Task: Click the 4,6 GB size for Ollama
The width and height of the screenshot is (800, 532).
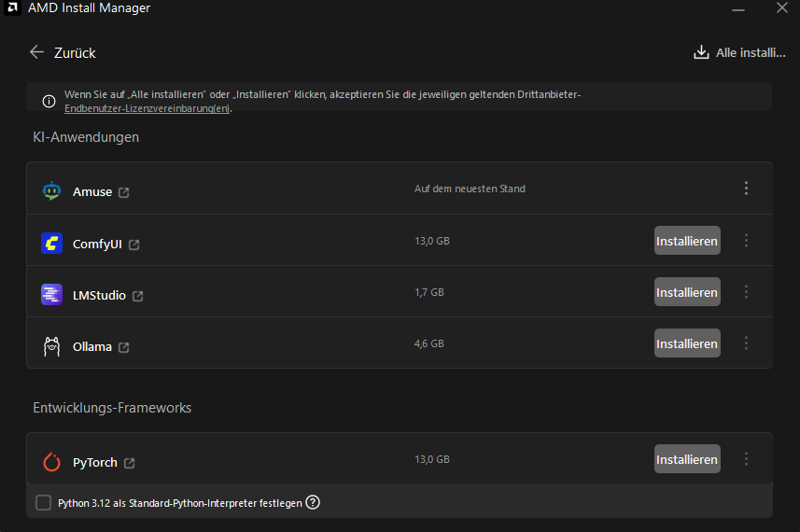Action: point(429,343)
